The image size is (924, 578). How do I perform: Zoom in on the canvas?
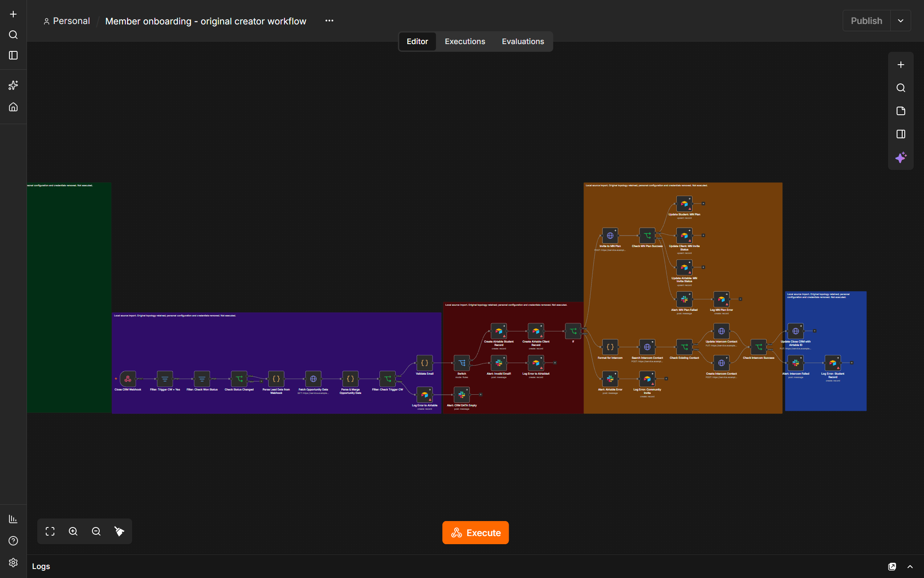(x=73, y=531)
